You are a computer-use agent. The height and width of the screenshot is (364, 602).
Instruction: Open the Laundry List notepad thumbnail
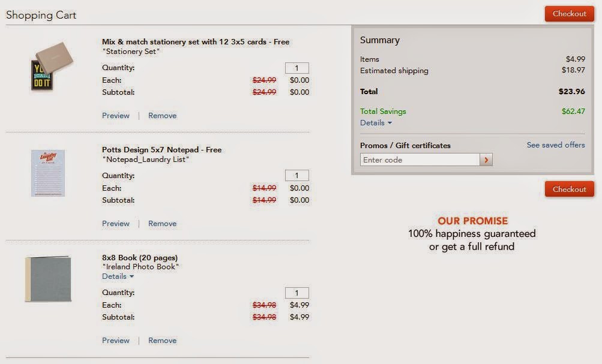tap(48, 173)
